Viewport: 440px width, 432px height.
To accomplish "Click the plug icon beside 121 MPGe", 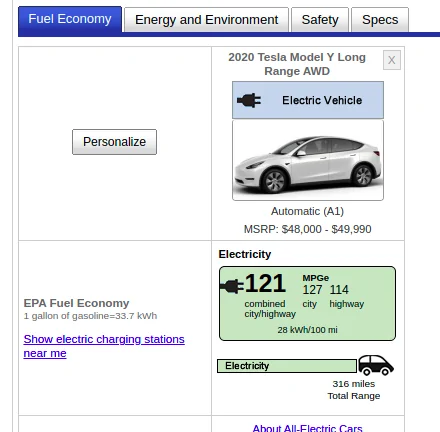I will 232,286.
